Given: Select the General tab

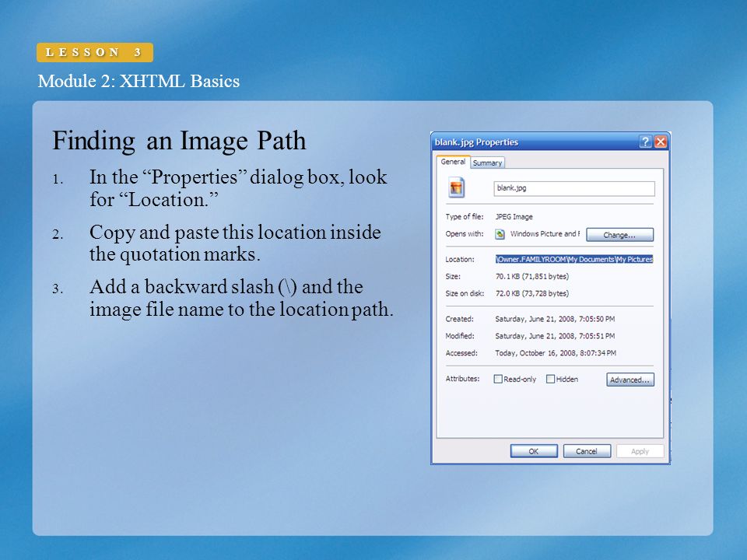Looking at the screenshot, I should click(x=453, y=162).
